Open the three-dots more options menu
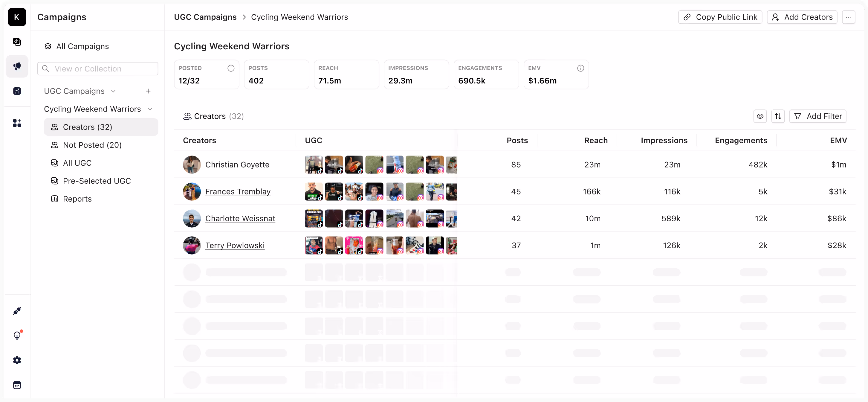 coord(849,17)
